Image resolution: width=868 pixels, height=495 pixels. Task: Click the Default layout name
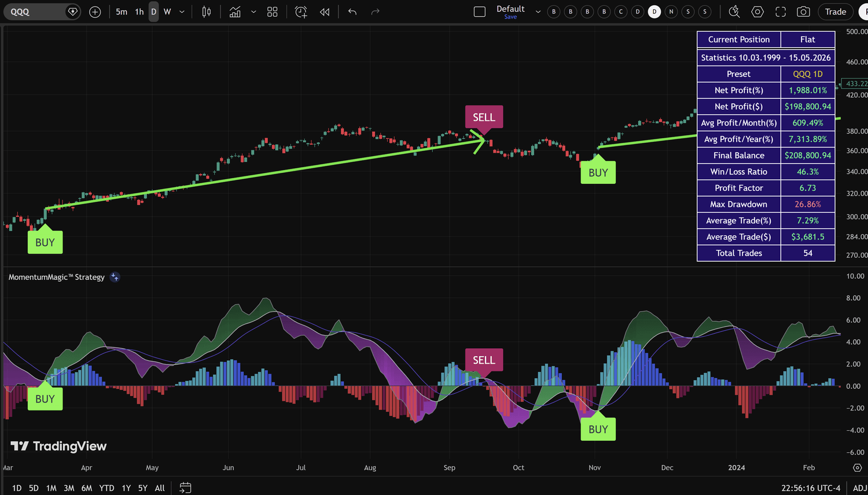(x=510, y=9)
